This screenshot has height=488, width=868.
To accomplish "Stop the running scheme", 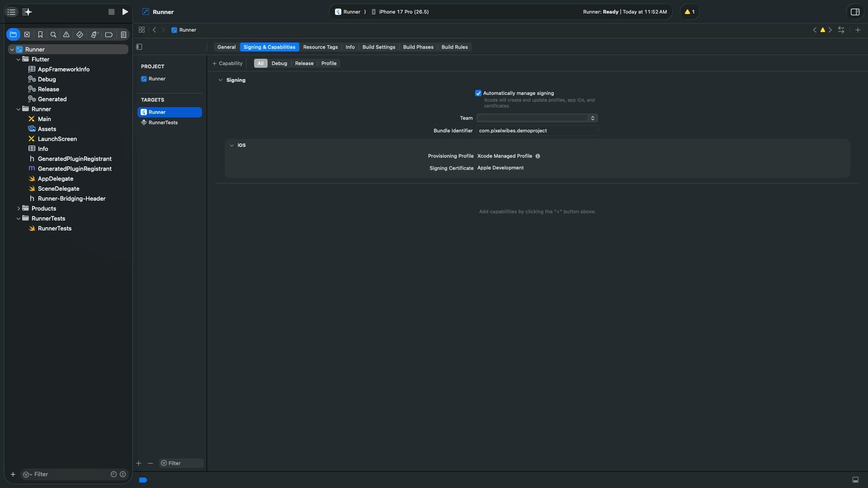I will (111, 12).
